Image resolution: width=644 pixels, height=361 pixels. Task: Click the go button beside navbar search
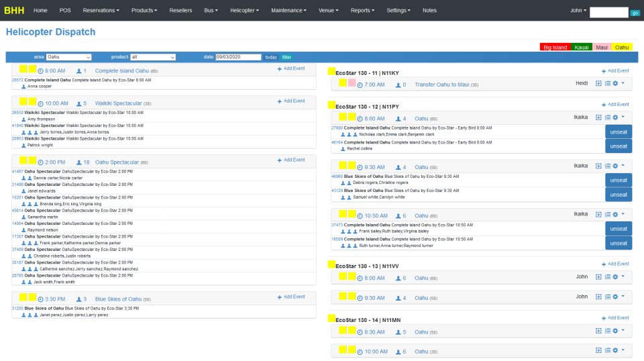[635, 13]
